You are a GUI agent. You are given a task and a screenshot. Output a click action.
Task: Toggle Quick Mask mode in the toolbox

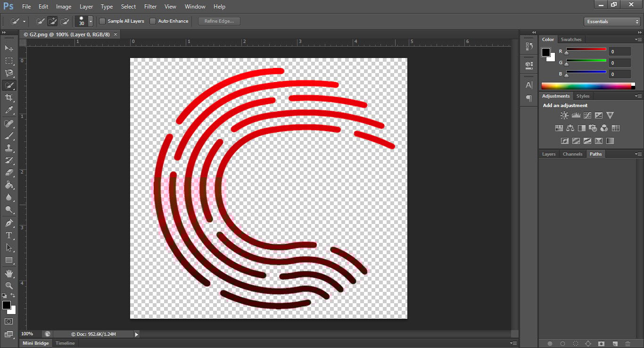tap(9, 321)
